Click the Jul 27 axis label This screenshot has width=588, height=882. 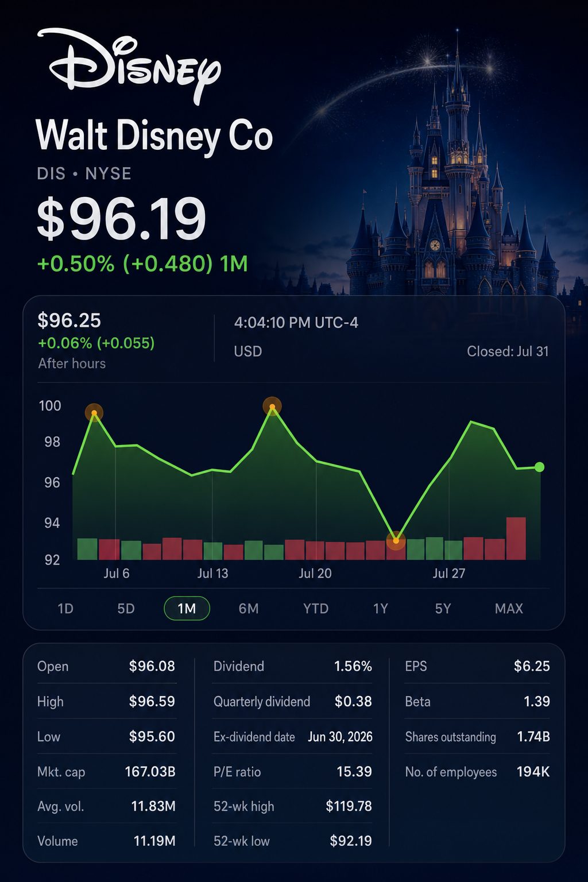point(449,573)
